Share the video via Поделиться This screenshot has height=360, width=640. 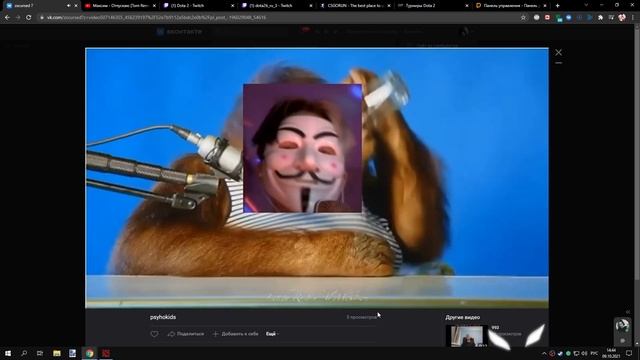click(x=186, y=334)
